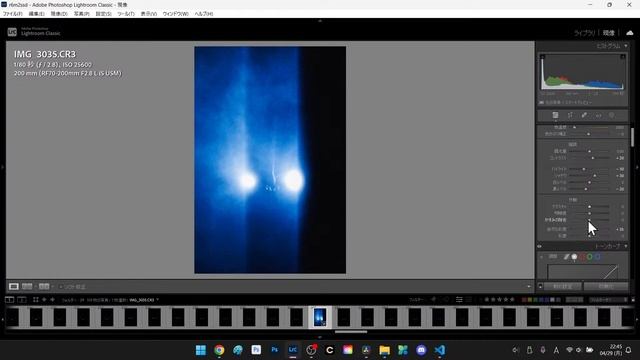This screenshot has width=640, height=360.
Task: Open the filter preset dropdown in filmstrip bar
Action: coord(608,300)
